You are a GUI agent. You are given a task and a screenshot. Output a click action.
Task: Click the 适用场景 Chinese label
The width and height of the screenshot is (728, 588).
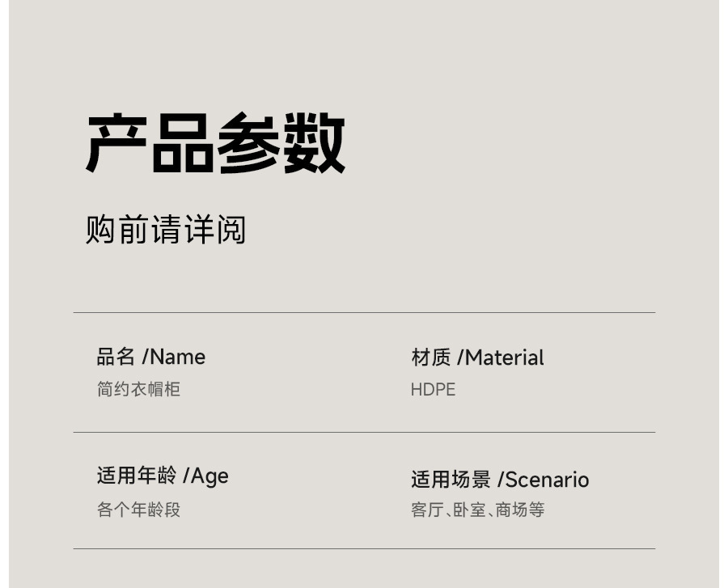(451, 480)
